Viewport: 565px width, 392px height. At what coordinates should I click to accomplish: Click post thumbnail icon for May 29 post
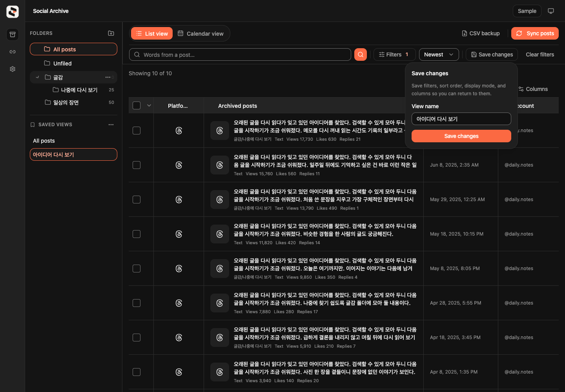pos(220,200)
